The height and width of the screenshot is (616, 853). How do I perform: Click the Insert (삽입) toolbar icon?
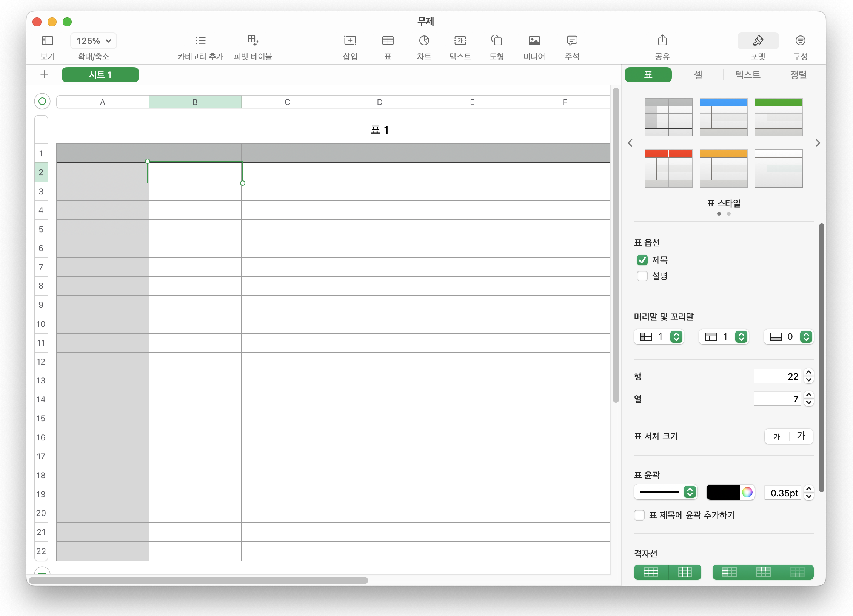[350, 40]
